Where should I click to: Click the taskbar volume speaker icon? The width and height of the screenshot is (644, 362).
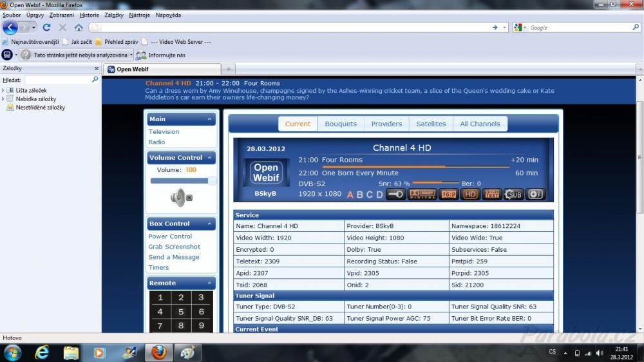600,353
